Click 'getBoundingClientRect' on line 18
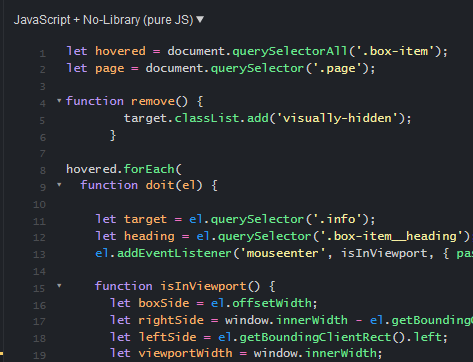 point(315,337)
